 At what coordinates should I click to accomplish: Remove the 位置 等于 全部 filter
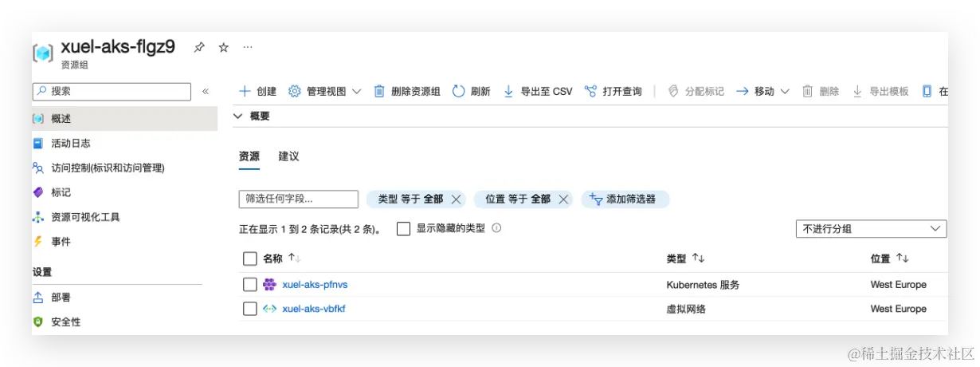563,199
